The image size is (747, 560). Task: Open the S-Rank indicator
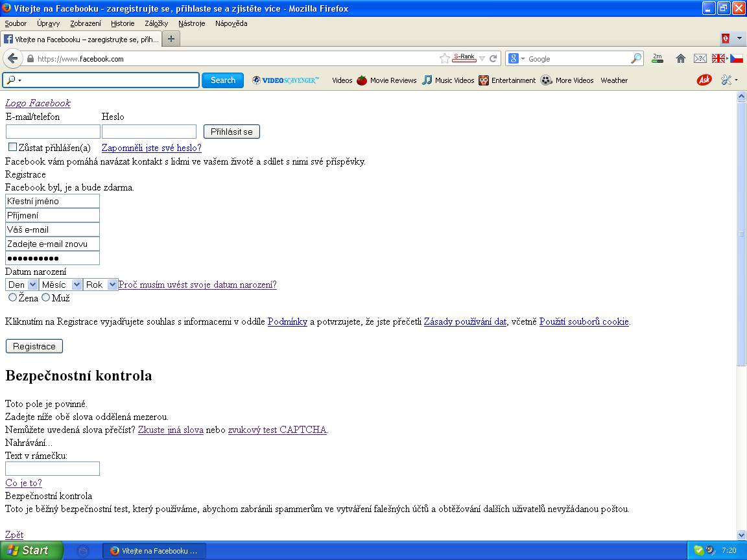pyautogui.click(x=464, y=57)
